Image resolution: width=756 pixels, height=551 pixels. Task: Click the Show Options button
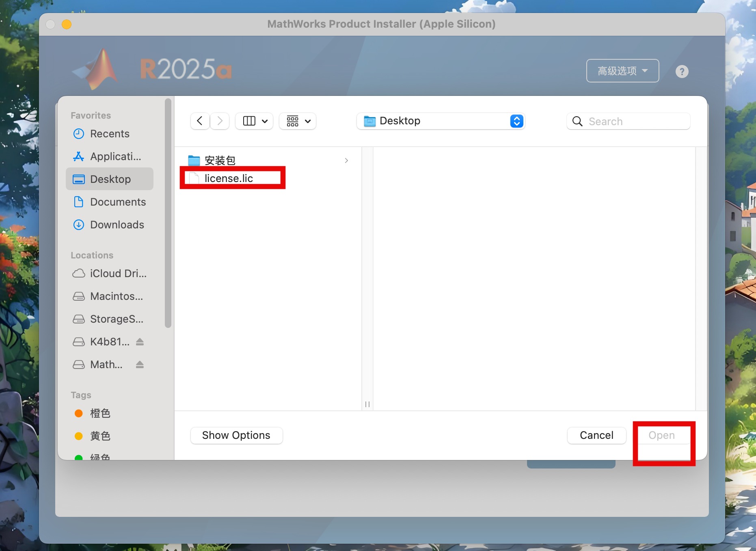(236, 436)
